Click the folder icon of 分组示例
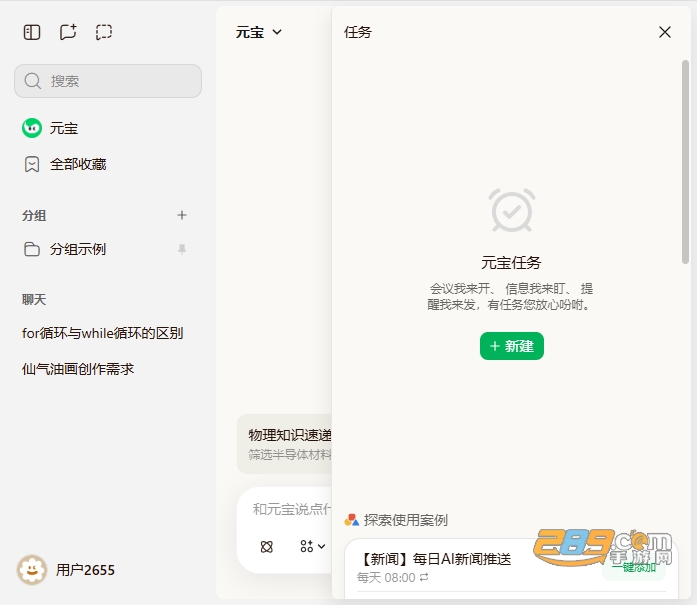The image size is (697, 605). [x=32, y=249]
